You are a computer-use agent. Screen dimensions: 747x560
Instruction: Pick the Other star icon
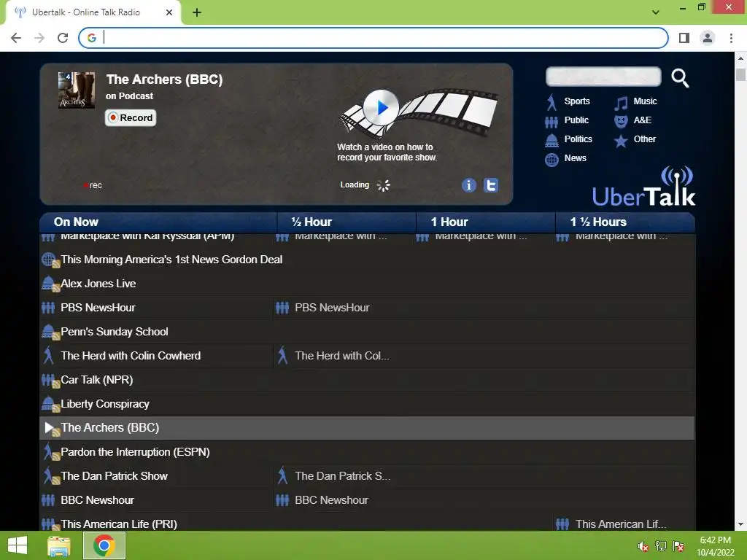[621, 141]
